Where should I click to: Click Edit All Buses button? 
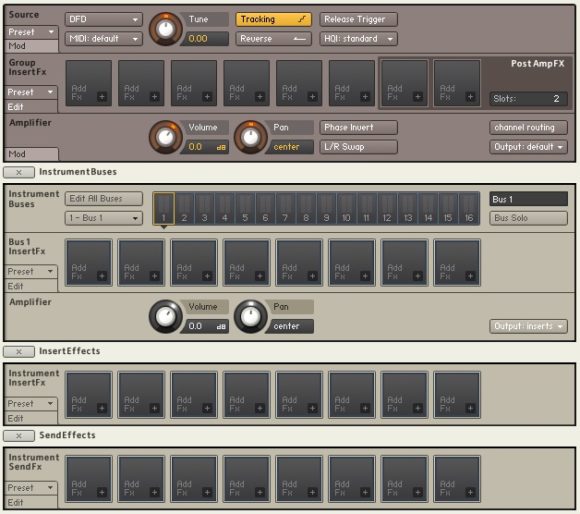[104, 199]
